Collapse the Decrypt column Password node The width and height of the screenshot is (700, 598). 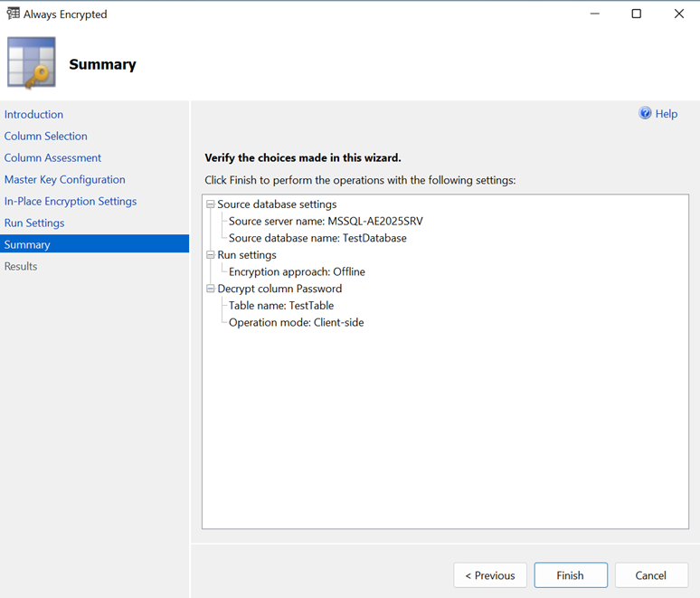point(211,290)
